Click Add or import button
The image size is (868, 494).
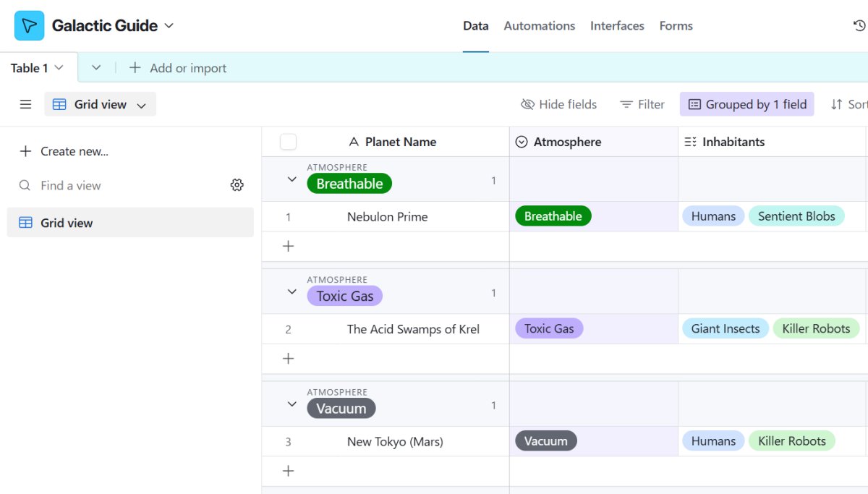coord(178,68)
